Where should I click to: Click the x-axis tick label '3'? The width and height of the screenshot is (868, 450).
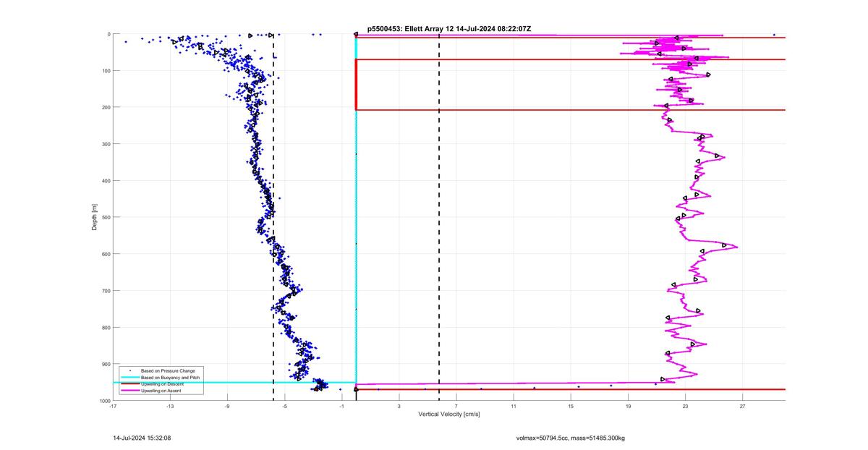click(399, 406)
